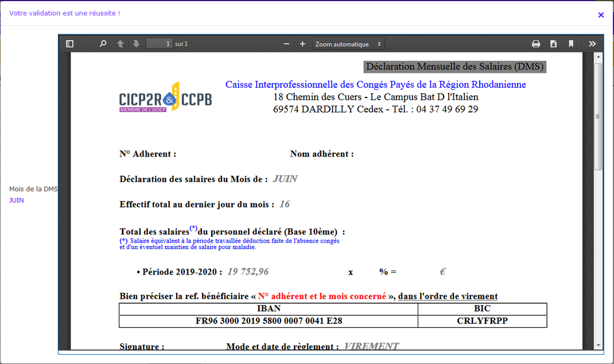Click the address line '18 Chemin des Cuers'
614x364 pixels.
click(375, 97)
